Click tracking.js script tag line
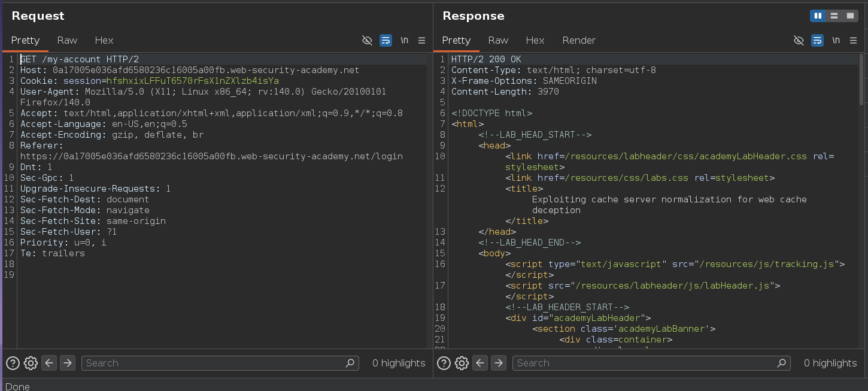 coord(675,264)
